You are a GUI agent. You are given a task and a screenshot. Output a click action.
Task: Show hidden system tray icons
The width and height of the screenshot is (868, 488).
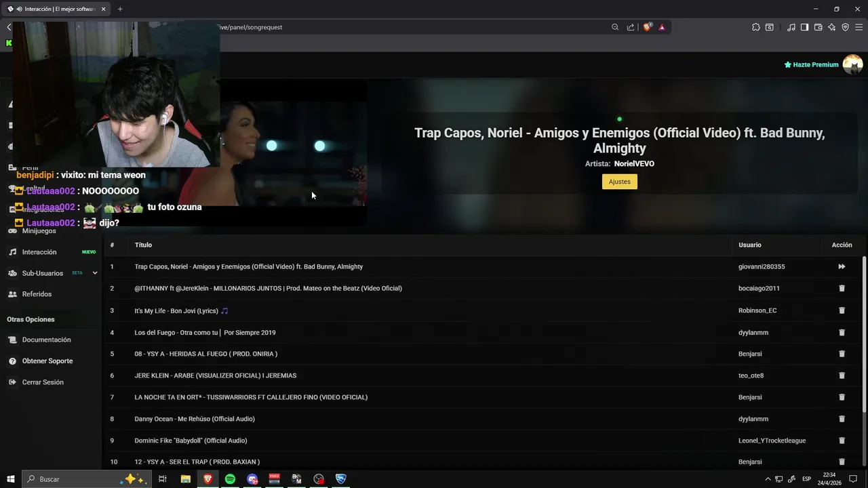point(768,479)
